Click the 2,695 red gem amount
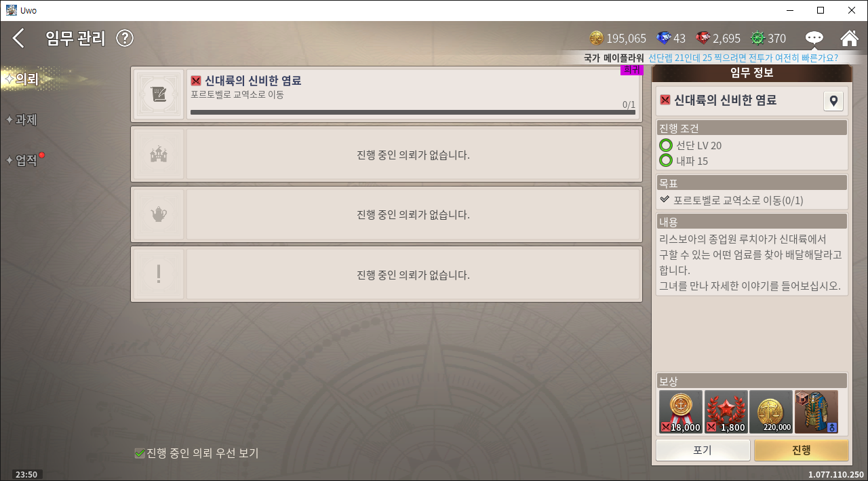The image size is (868, 481). 727,39
